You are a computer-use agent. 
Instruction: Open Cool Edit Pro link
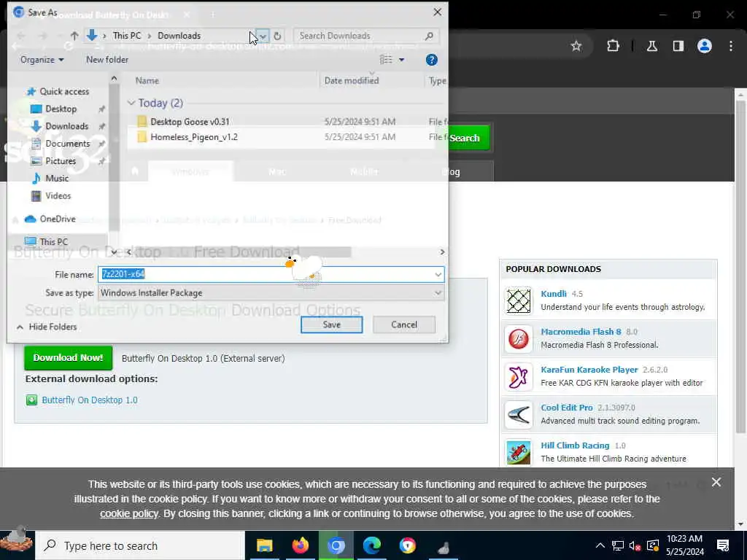pos(567,408)
